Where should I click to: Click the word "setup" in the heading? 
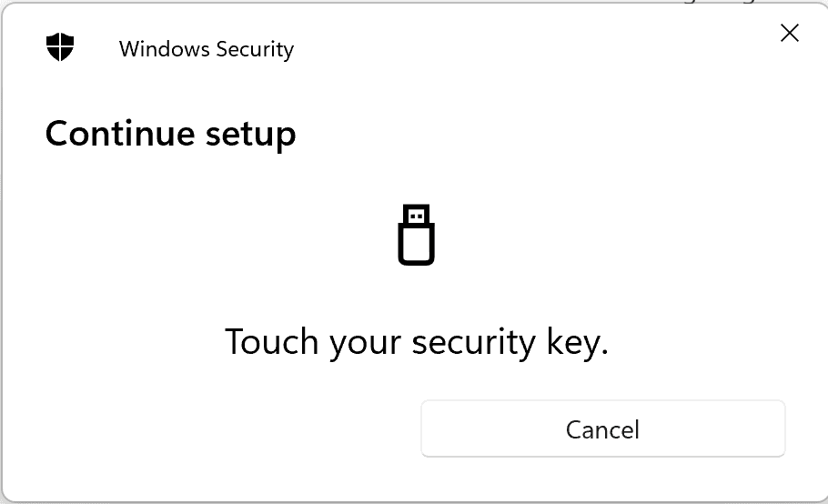tap(251, 136)
